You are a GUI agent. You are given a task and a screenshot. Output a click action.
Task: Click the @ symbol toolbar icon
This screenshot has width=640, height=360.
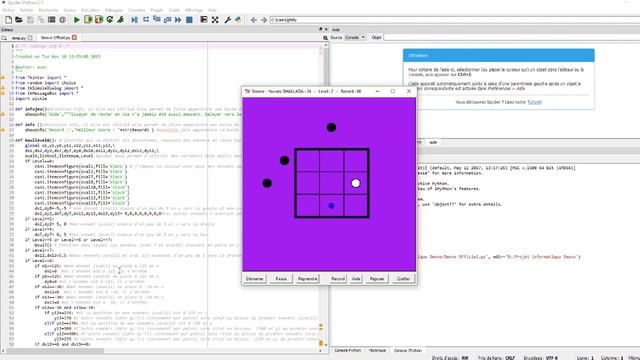tap(62, 20)
